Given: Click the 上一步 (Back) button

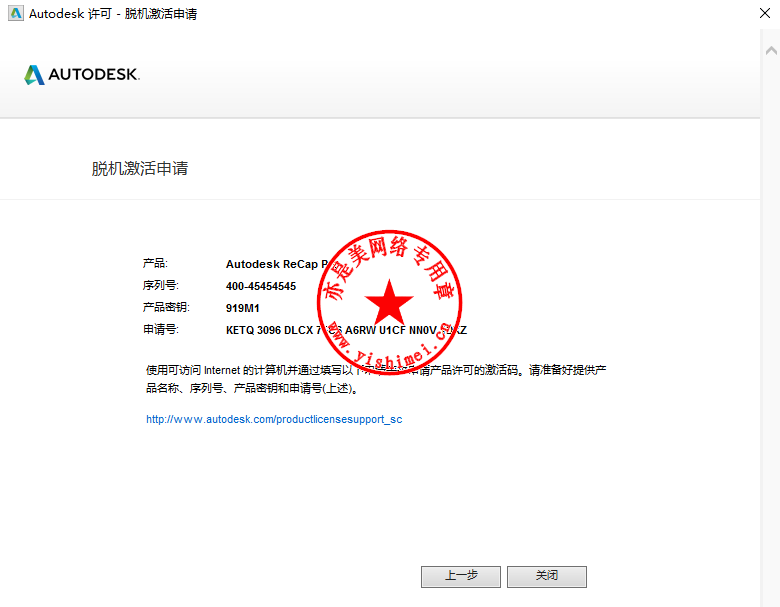Looking at the screenshot, I should tap(461, 576).
